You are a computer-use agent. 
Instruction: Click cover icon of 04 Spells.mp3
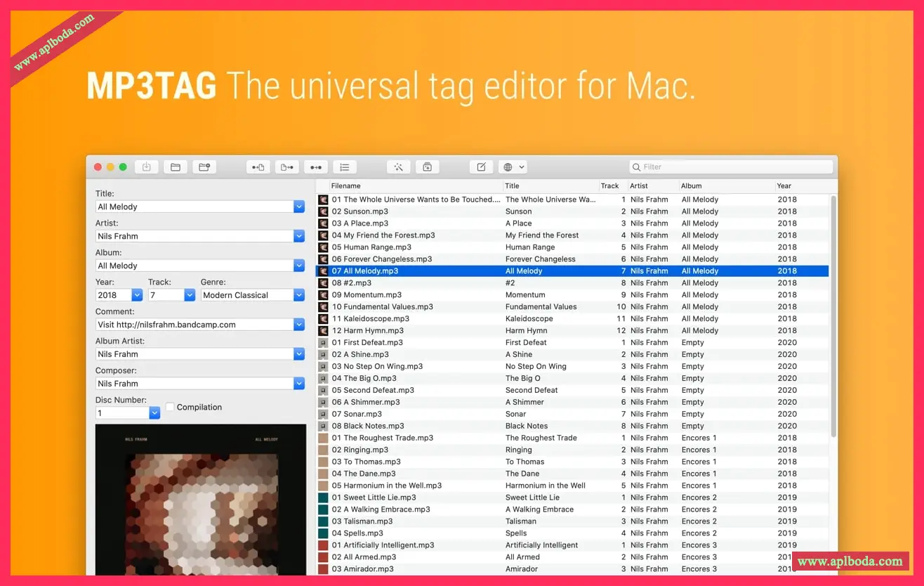[x=323, y=533]
